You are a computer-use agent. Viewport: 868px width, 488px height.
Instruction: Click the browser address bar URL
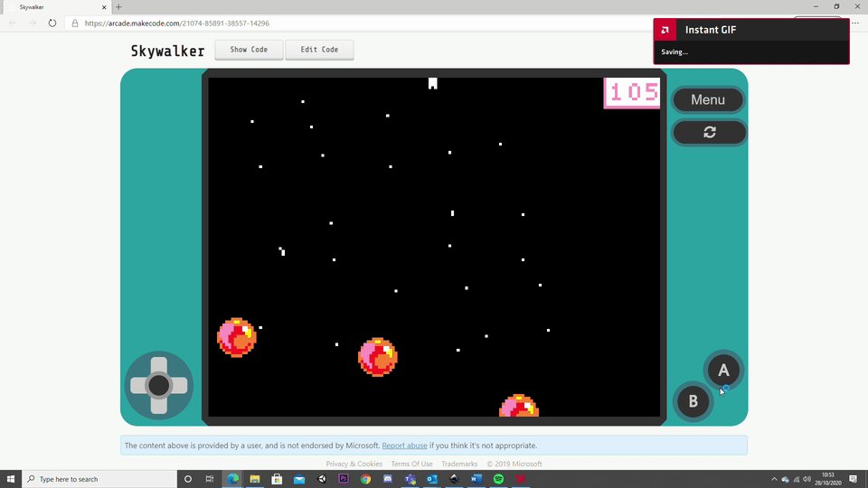click(x=176, y=23)
